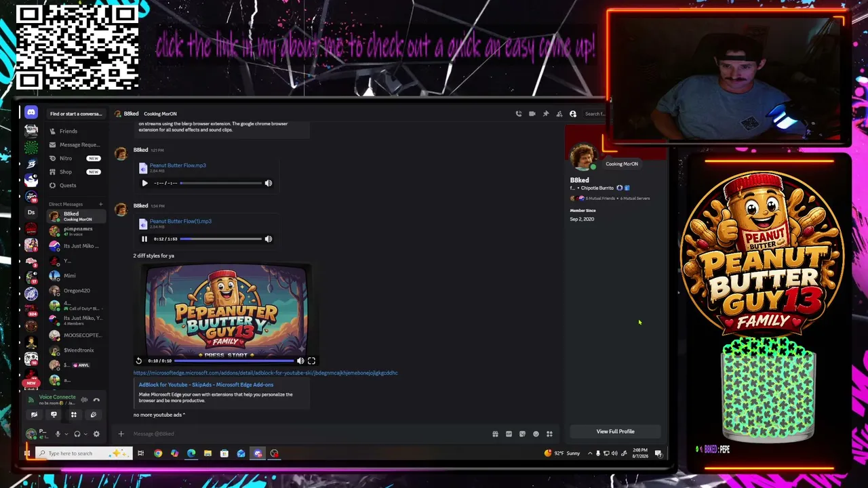Start a video call with B8ked
This screenshot has height=488, width=868.
(x=532, y=114)
